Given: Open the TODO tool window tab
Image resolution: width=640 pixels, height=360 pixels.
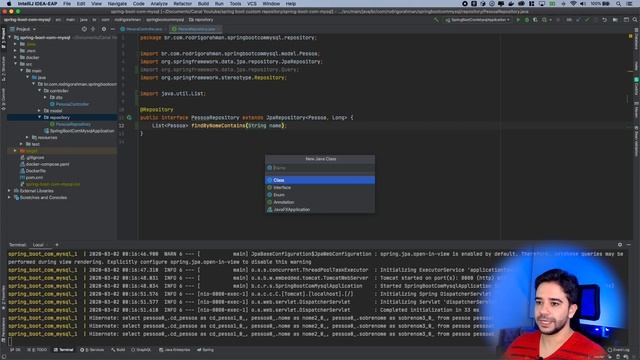Looking at the screenshot, I should tap(37, 350).
